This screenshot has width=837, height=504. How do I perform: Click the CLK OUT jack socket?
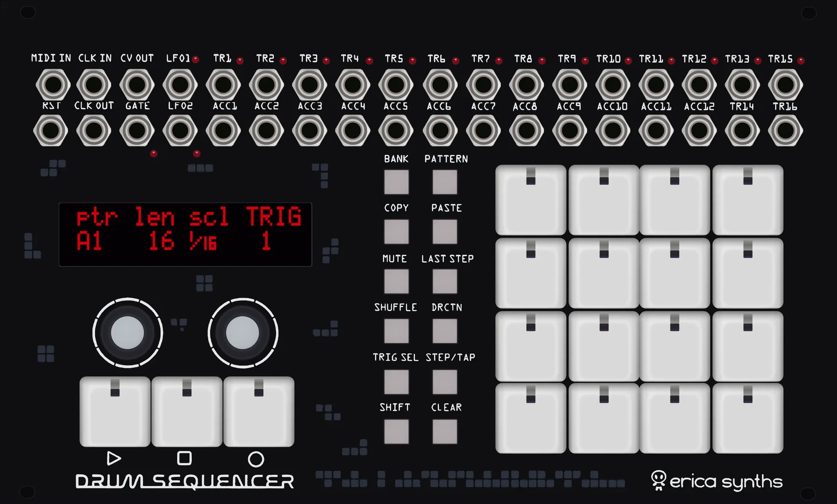[94, 131]
